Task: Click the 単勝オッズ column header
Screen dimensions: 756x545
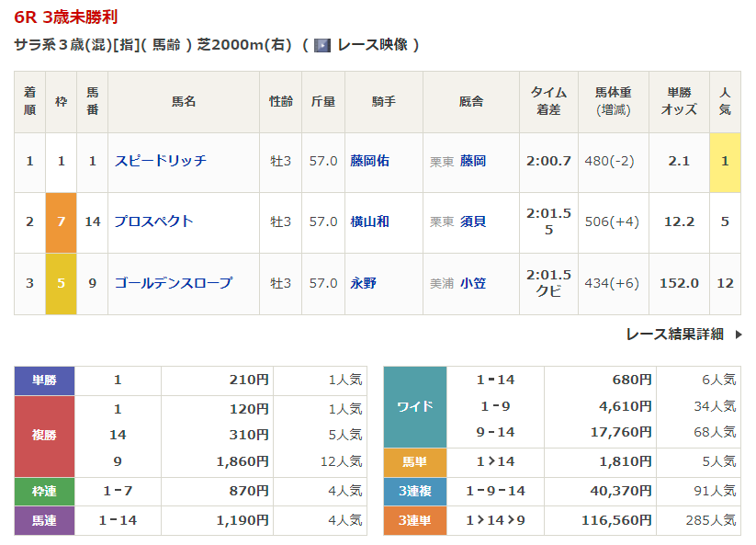Action: [x=679, y=102]
